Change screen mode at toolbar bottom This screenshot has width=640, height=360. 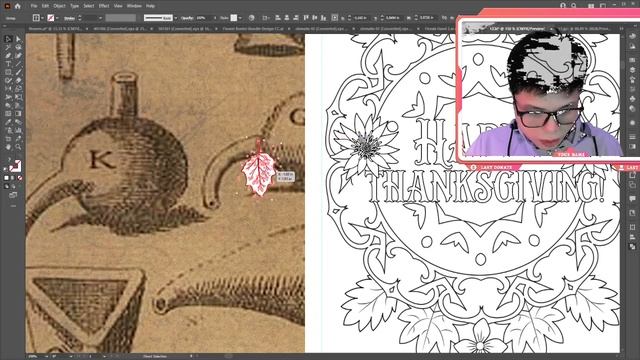pos(13,195)
